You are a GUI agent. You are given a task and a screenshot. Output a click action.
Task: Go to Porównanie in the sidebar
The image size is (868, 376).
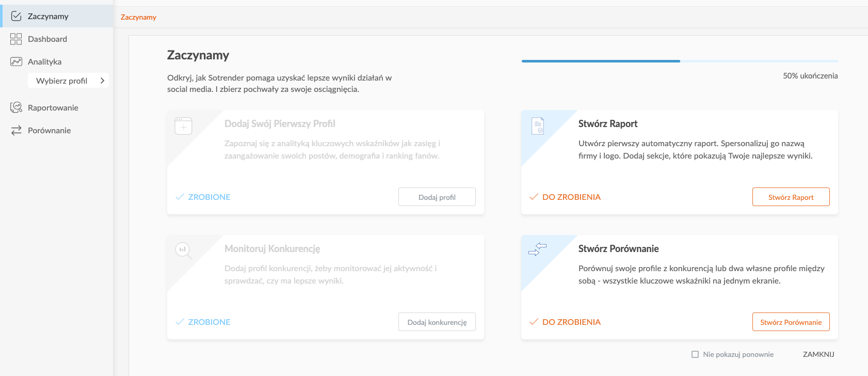(50, 130)
